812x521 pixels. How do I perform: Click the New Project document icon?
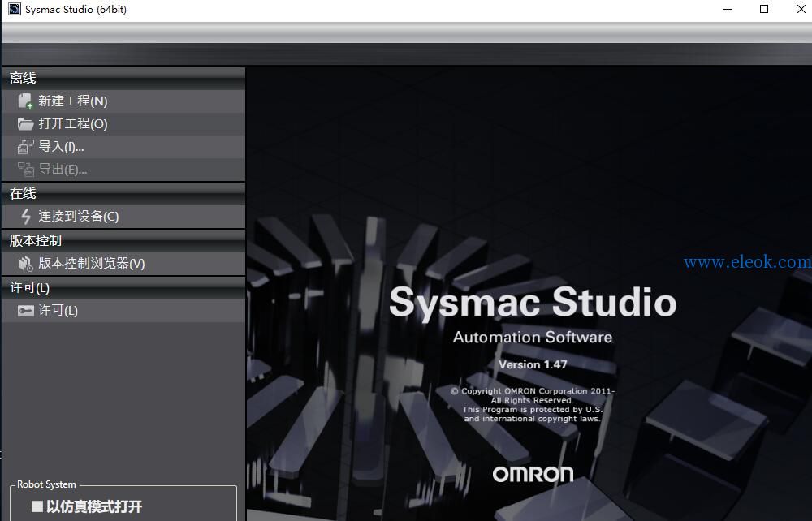25,101
